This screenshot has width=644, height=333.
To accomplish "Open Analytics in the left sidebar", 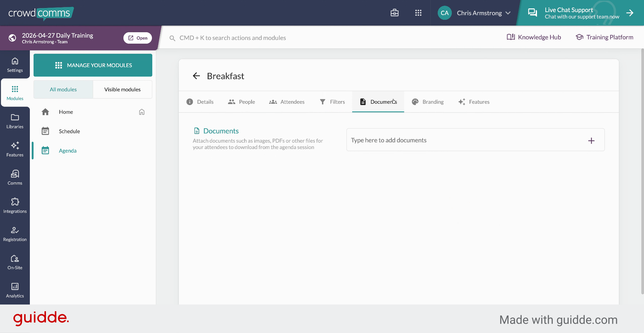I will coord(15,290).
